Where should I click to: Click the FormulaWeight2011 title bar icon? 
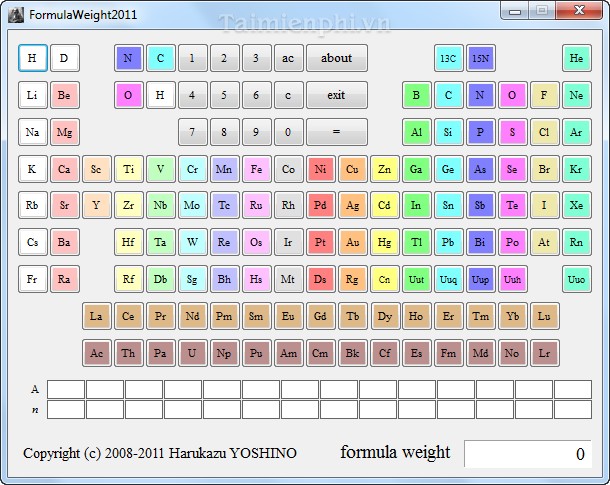pyautogui.click(x=16, y=15)
